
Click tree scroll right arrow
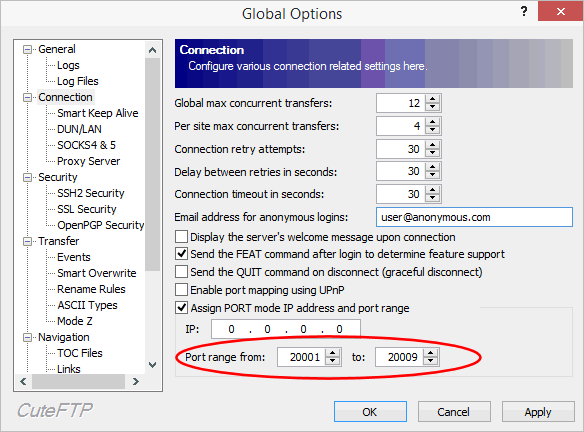click(136, 381)
